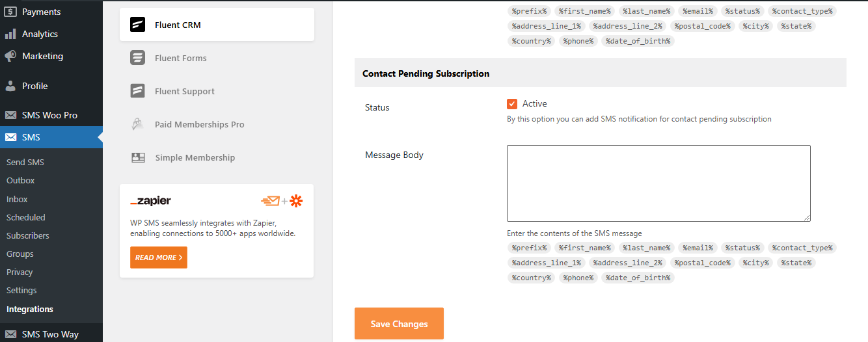868x342 pixels.
Task: Click %email% tag below Message Body
Action: [x=698, y=248]
